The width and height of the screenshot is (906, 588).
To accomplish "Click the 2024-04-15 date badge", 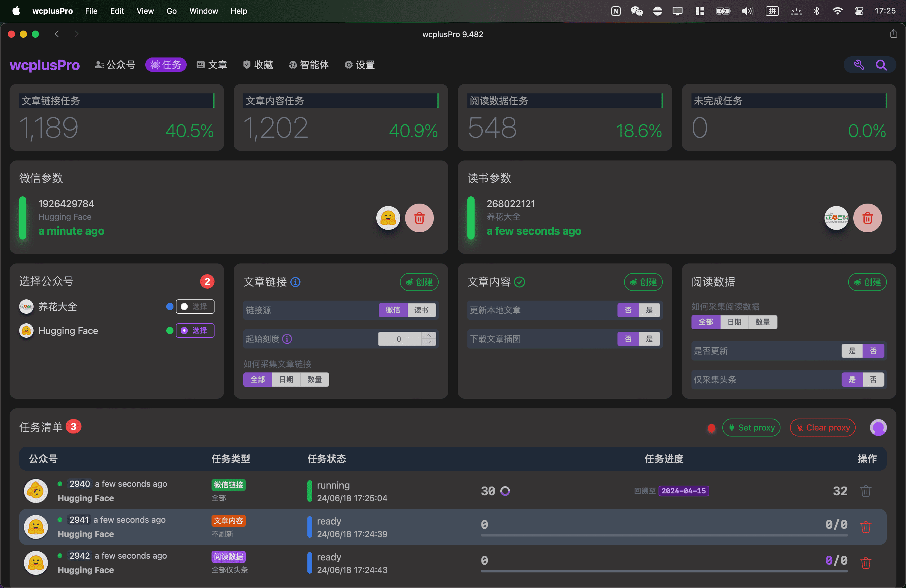I will click(x=684, y=491).
